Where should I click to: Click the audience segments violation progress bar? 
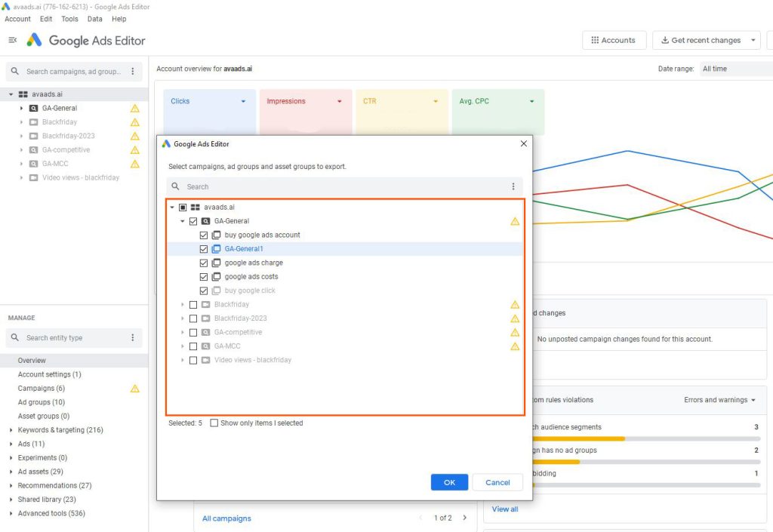[646, 438]
